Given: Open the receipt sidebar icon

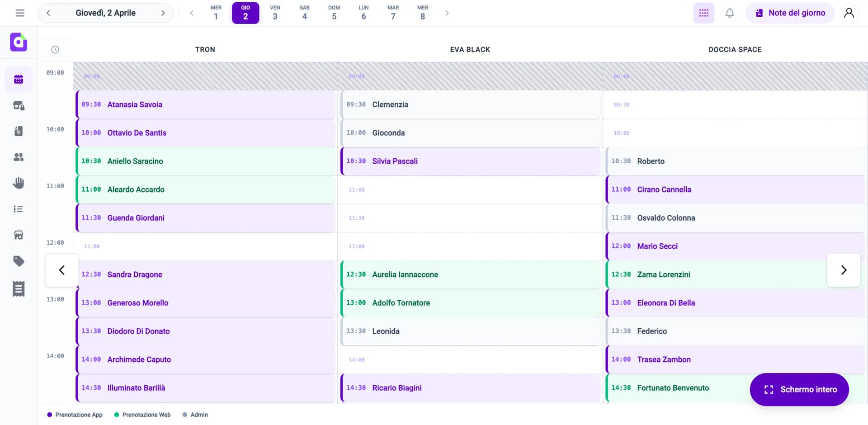Looking at the screenshot, I should (19, 288).
